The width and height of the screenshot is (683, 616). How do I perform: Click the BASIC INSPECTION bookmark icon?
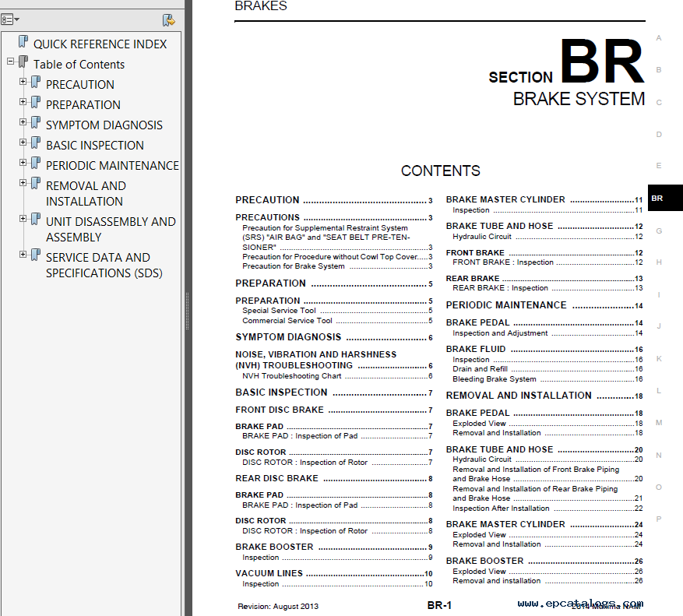point(36,143)
